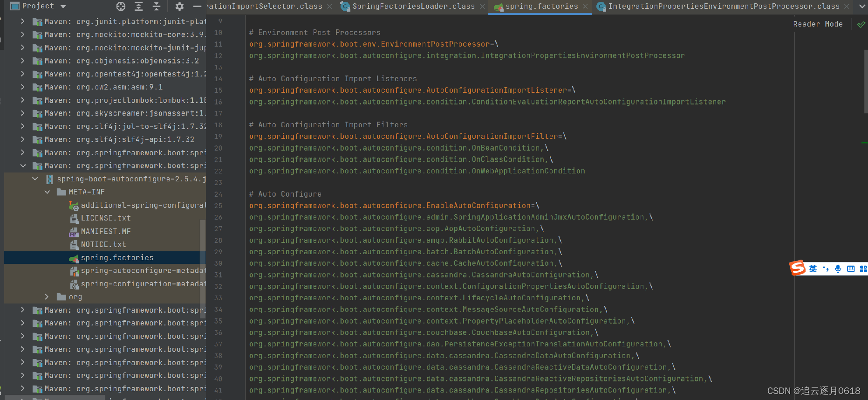Click the EnableAutoConfiguration key on line 25
Screen dimensions: 868x400
(390, 206)
